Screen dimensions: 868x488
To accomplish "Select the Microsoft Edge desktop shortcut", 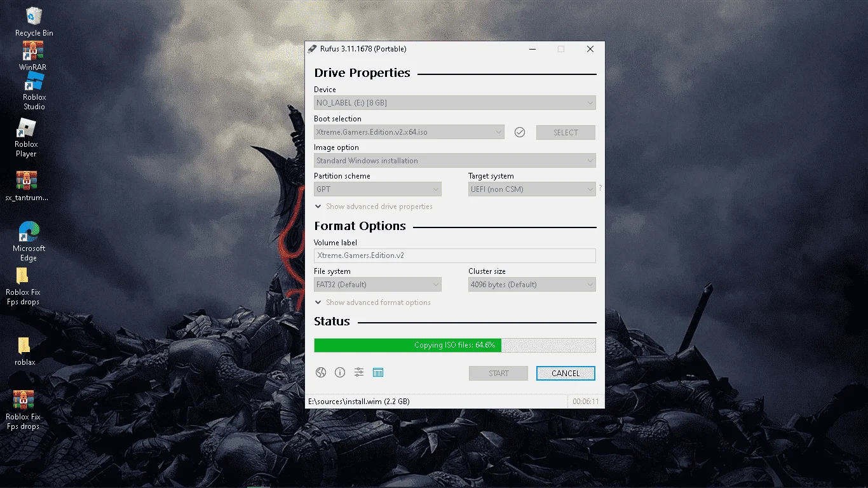I will click(x=29, y=241).
